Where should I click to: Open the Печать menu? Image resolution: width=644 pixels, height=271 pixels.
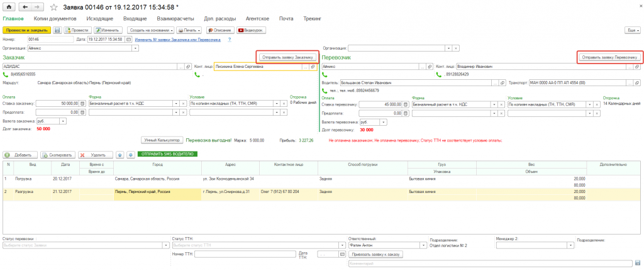[x=189, y=30]
